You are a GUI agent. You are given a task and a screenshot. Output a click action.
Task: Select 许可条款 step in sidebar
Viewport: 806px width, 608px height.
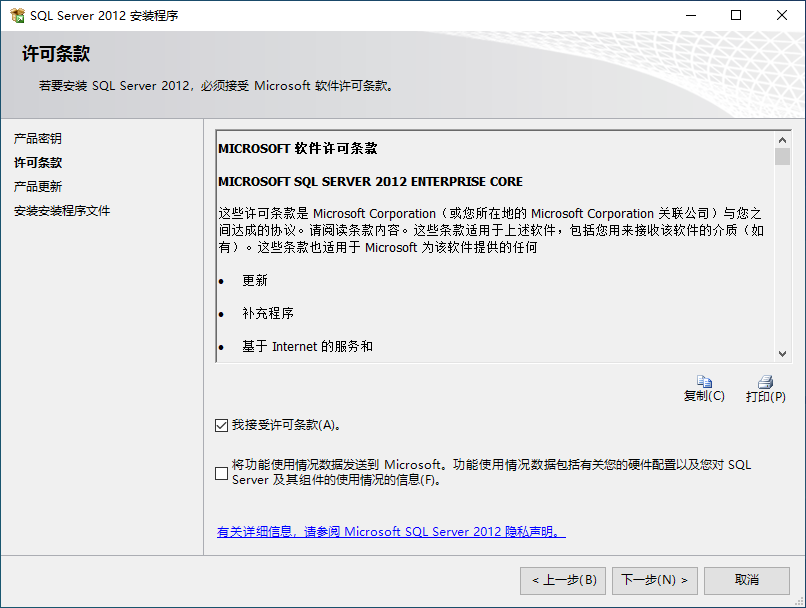[38, 162]
